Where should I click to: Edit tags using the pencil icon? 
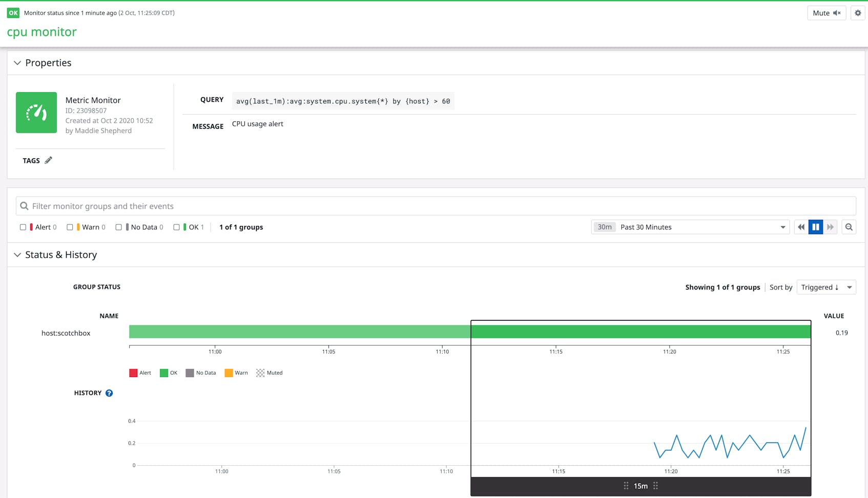(48, 160)
